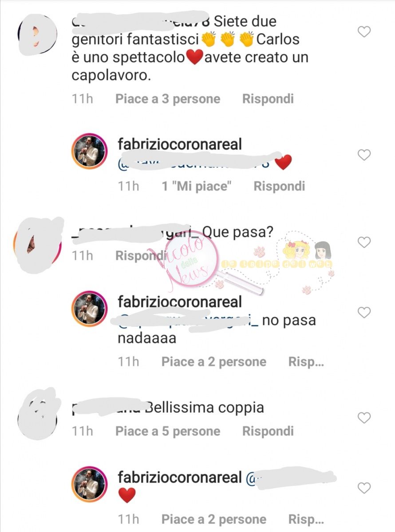Tap Rispondi under the 'Bellissima coppia' comment
Viewport: 395px width, 532px height.
tap(268, 431)
